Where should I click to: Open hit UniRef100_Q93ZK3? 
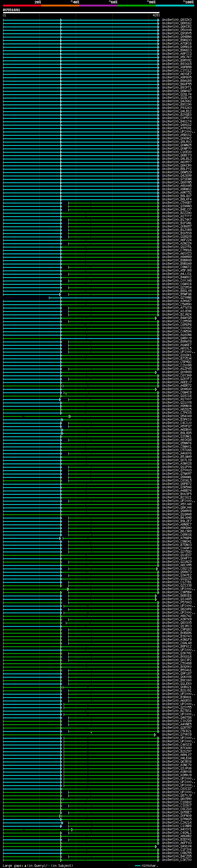(x=177, y=20)
